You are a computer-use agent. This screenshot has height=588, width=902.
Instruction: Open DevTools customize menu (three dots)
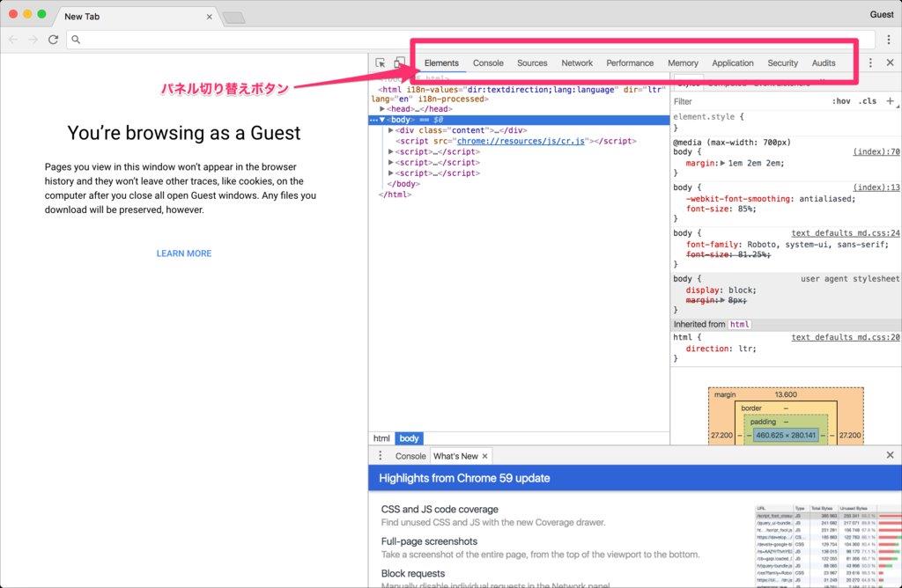pos(870,62)
